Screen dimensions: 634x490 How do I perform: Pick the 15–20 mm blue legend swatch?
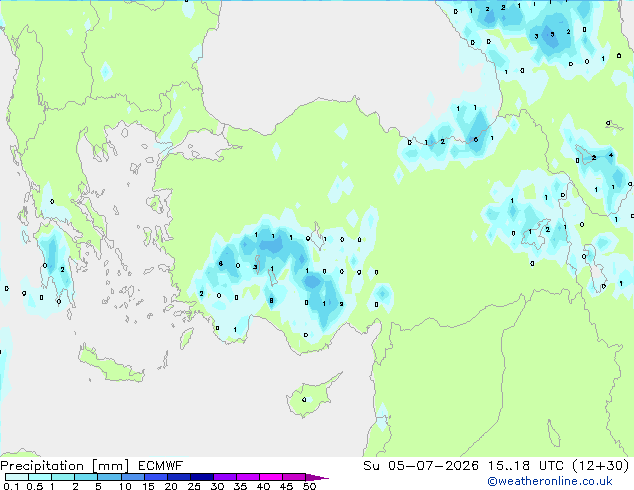[x=155, y=477]
